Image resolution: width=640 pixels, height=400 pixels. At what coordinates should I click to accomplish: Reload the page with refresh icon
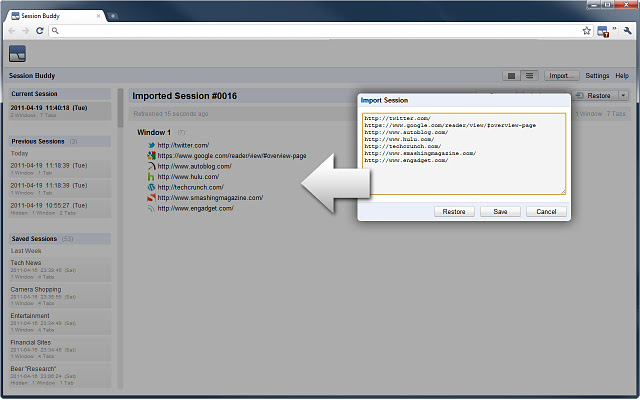pos(40,31)
